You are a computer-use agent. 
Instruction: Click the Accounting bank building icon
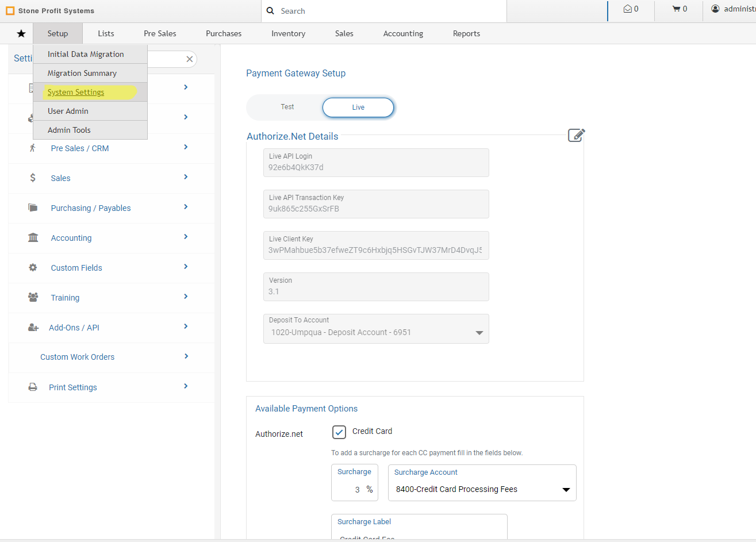33,237
